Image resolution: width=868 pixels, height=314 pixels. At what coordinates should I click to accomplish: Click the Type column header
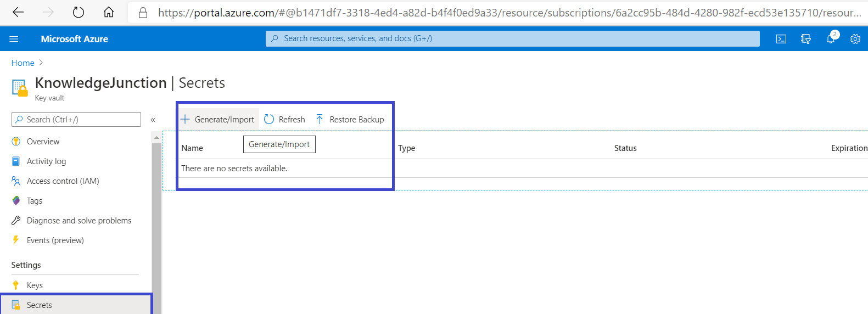tap(407, 148)
